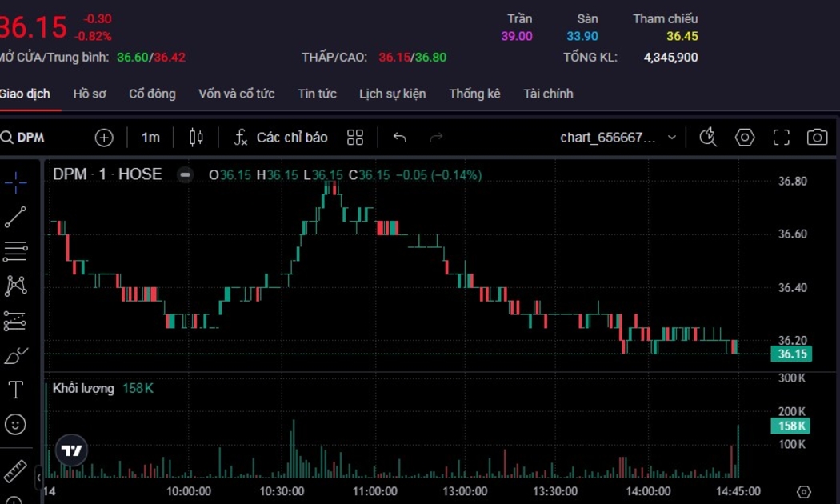
Task: Change the 1m time interval
Action: click(150, 138)
